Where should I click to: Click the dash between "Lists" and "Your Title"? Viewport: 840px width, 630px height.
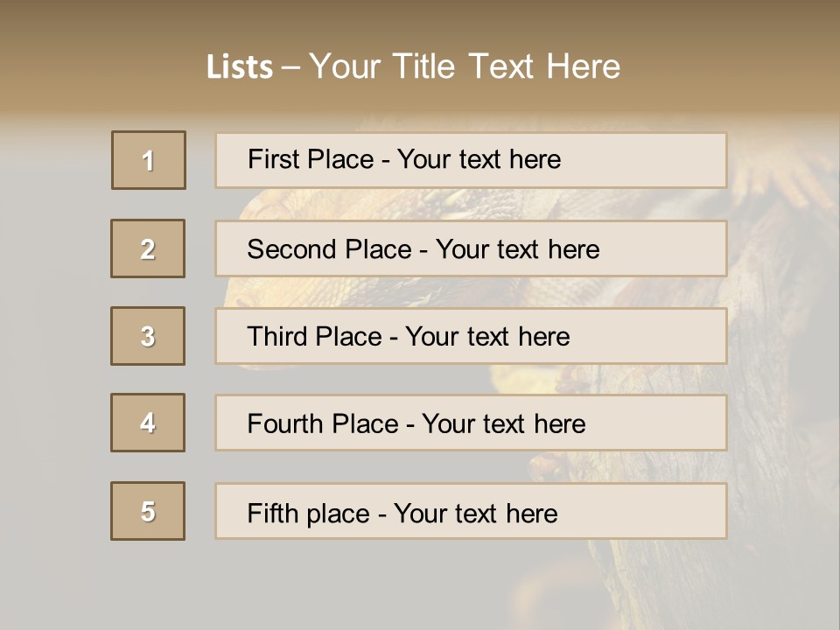(x=290, y=67)
